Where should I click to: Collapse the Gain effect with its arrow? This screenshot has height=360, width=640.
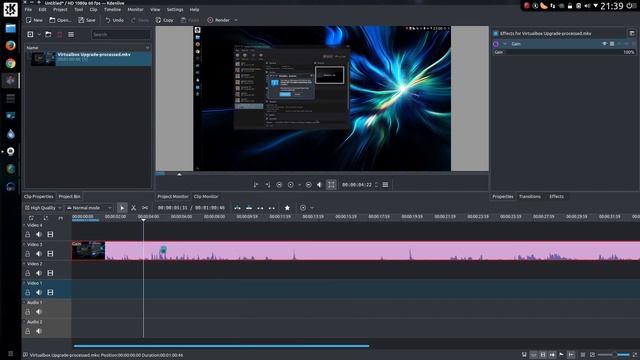coord(505,44)
